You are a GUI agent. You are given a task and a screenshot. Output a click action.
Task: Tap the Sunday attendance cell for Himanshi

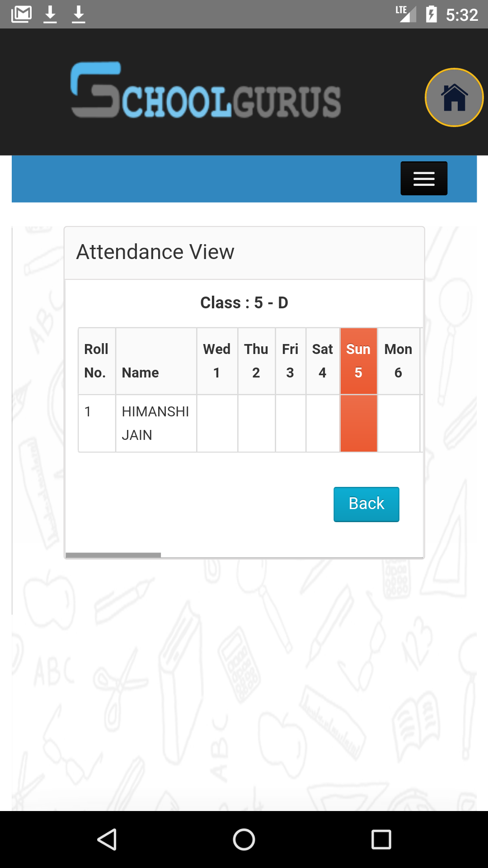click(358, 423)
